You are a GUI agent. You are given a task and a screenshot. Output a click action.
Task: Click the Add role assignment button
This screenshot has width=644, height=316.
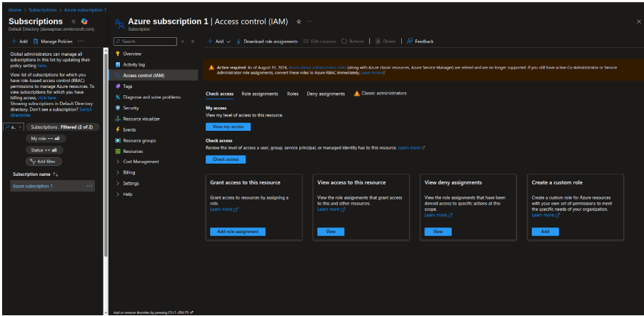pyautogui.click(x=238, y=232)
